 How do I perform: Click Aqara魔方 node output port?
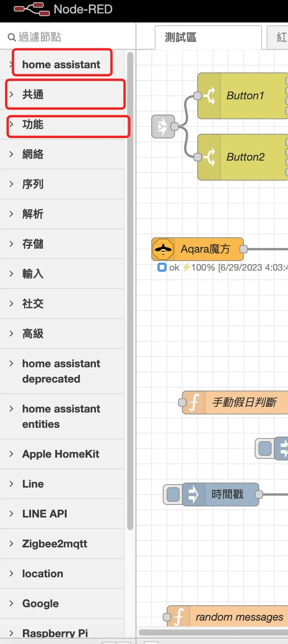tap(244, 249)
